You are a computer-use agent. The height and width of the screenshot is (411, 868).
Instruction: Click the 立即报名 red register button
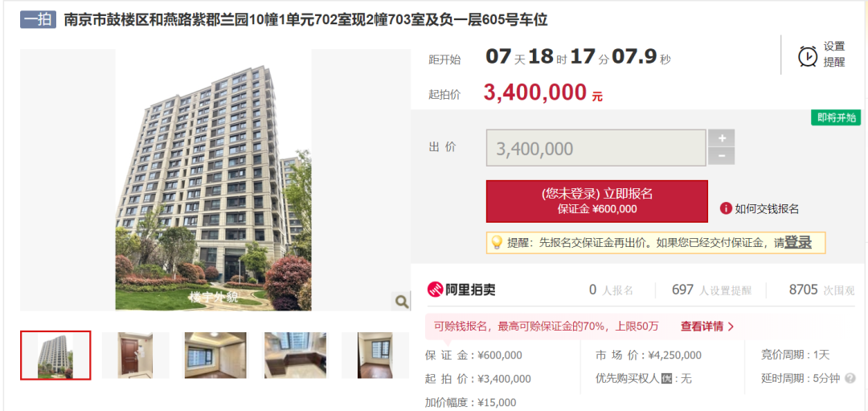(596, 201)
